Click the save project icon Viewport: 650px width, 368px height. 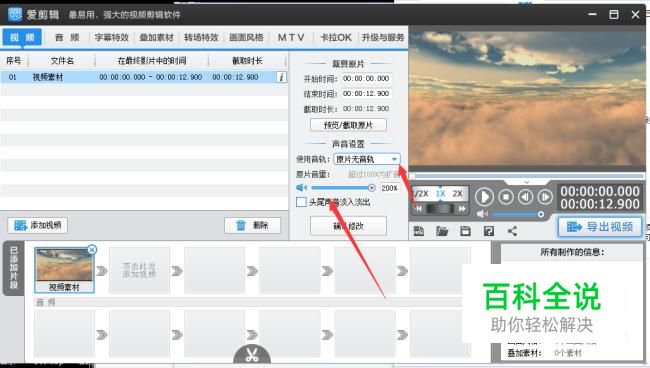[x=466, y=231]
